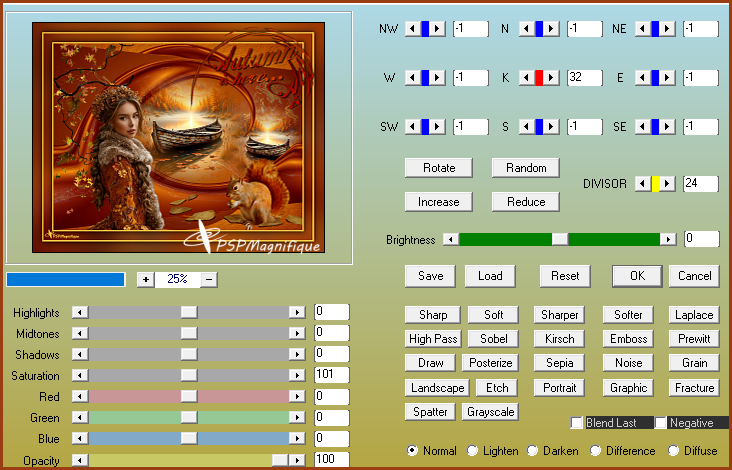Click the Opacity slider thumb

(280, 460)
